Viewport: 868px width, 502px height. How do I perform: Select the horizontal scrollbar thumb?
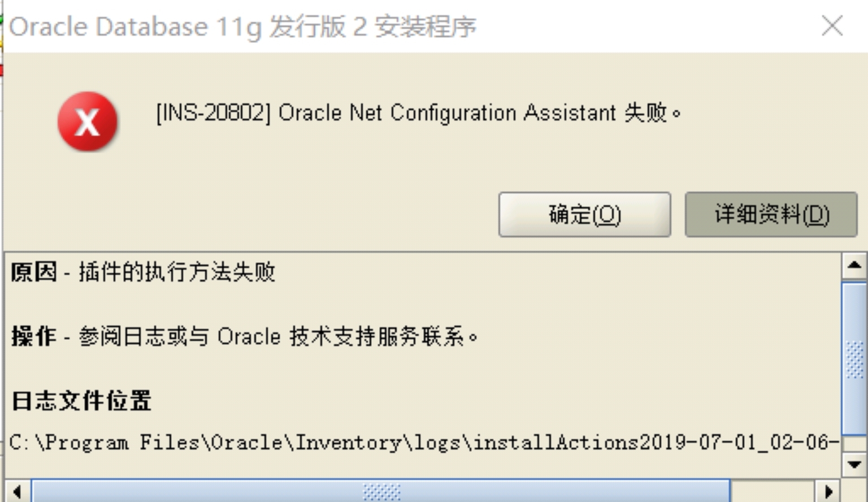[x=381, y=491]
